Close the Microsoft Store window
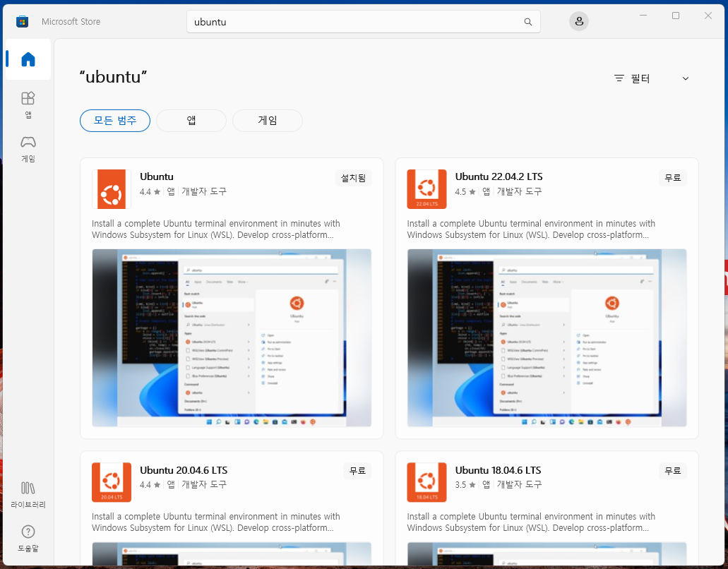Image resolution: width=728 pixels, height=569 pixels. tap(708, 16)
